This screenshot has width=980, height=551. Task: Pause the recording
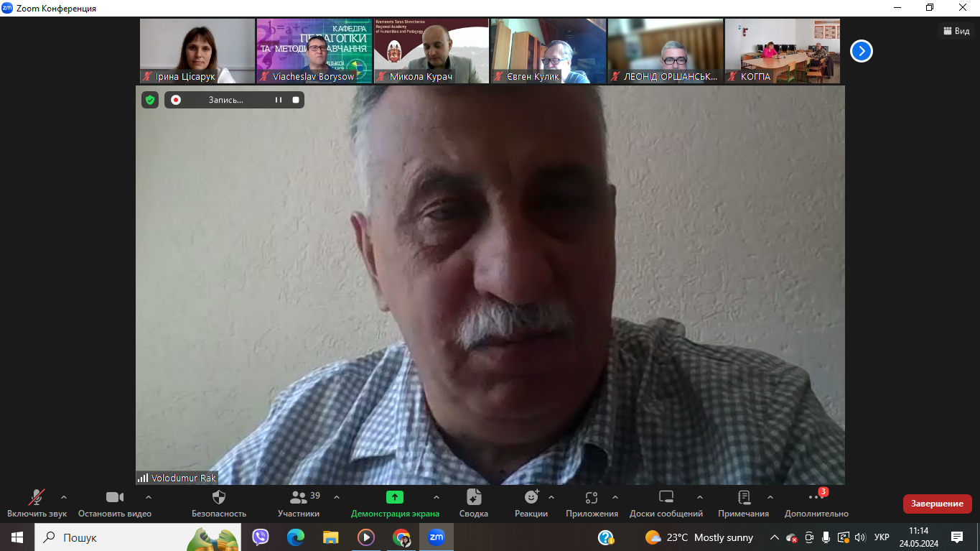pyautogui.click(x=279, y=100)
